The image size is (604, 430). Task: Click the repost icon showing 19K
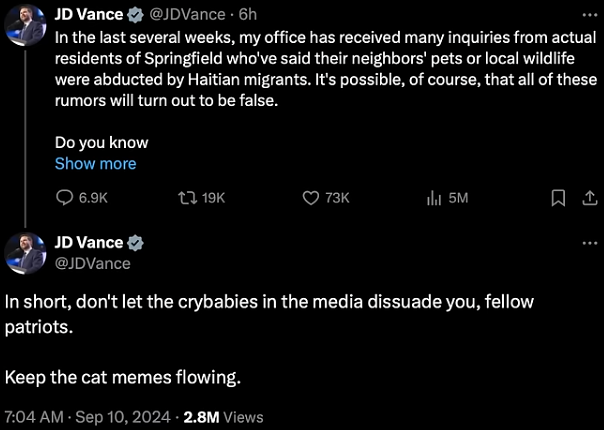pyautogui.click(x=185, y=198)
